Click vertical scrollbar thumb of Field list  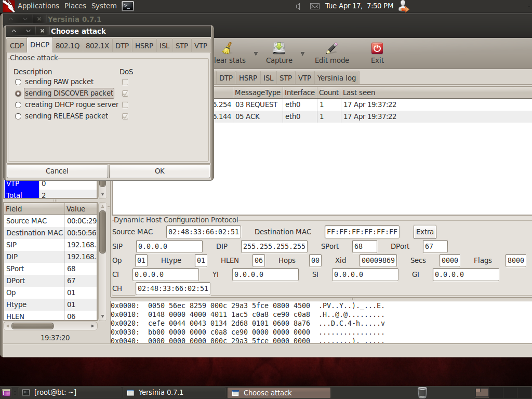tap(102, 232)
